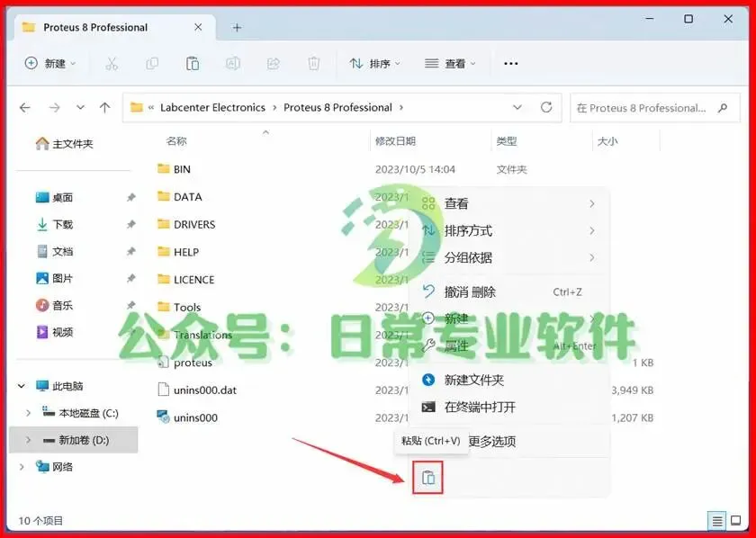Viewport: 756px width, 538px height.
Task: Select the LICENCE folder
Action: tap(185, 279)
